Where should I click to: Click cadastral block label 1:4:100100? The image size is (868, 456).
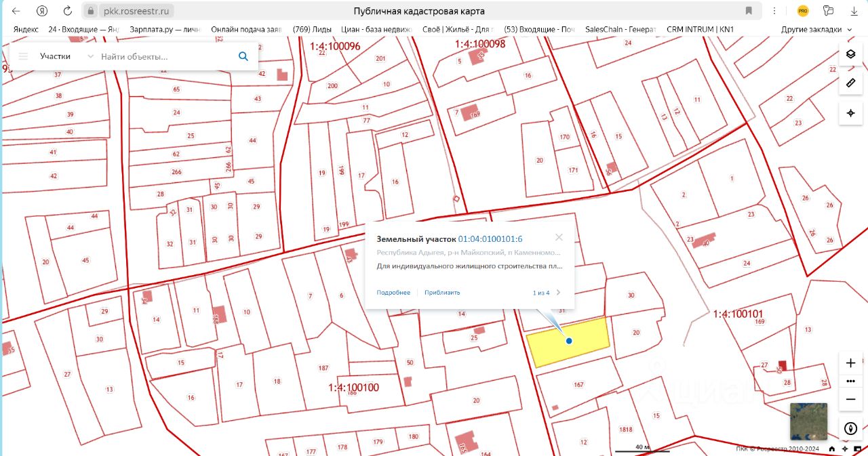click(353, 388)
